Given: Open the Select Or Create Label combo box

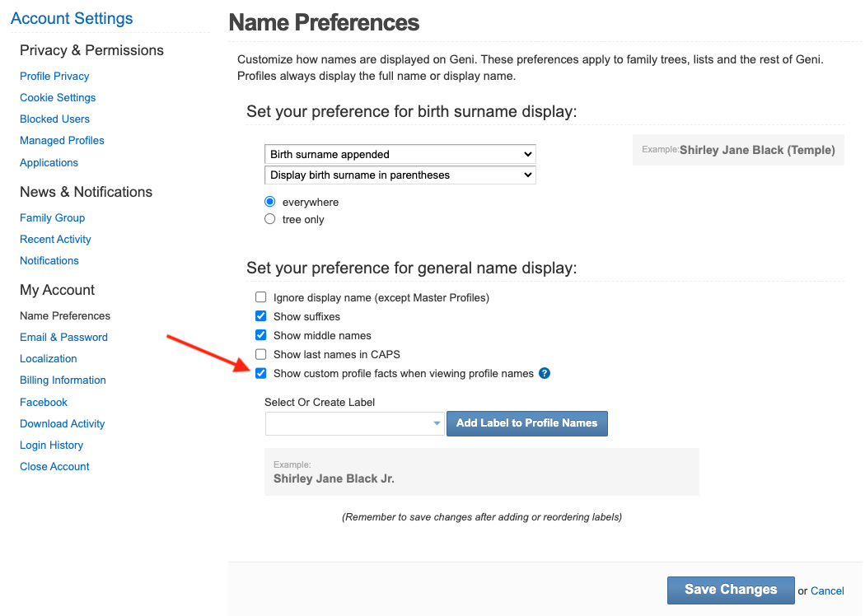Looking at the screenshot, I should (x=354, y=423).
